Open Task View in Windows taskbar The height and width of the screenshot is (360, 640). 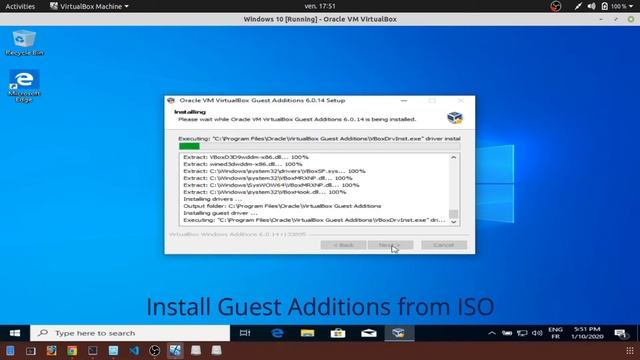(245, 333)
